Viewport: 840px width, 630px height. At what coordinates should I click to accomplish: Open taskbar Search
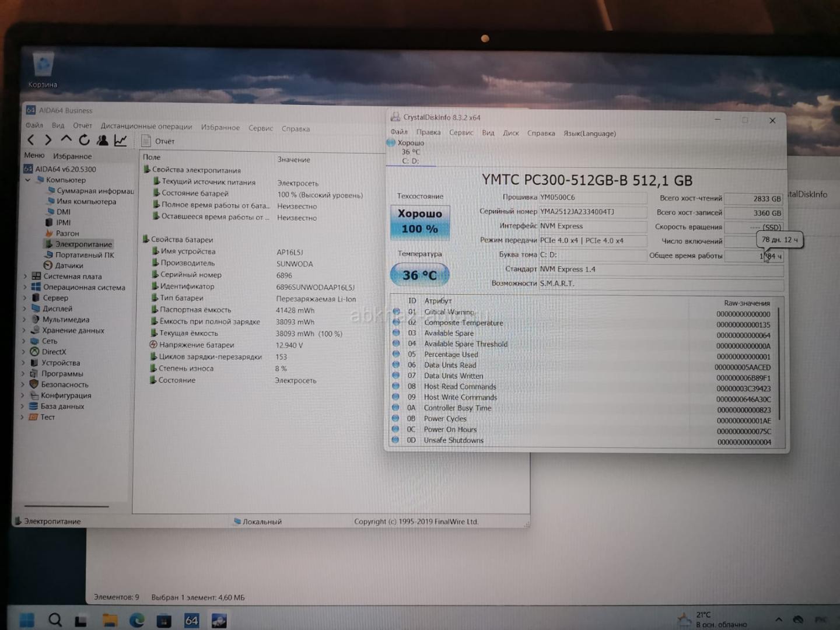pyautogui.click(x=55, y=619)
